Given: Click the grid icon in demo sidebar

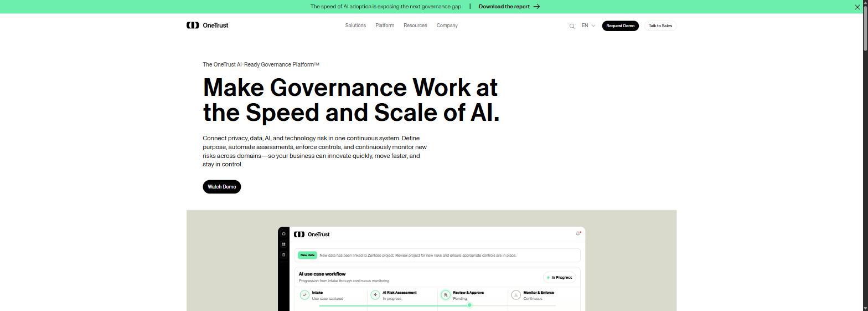Looking at the screenshot, I should click(283, 244).
